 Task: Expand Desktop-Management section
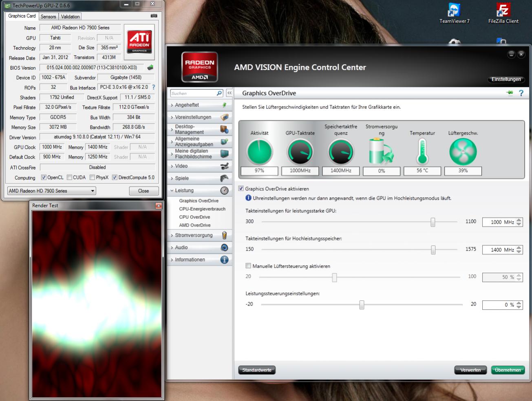(x=199, y=129)
